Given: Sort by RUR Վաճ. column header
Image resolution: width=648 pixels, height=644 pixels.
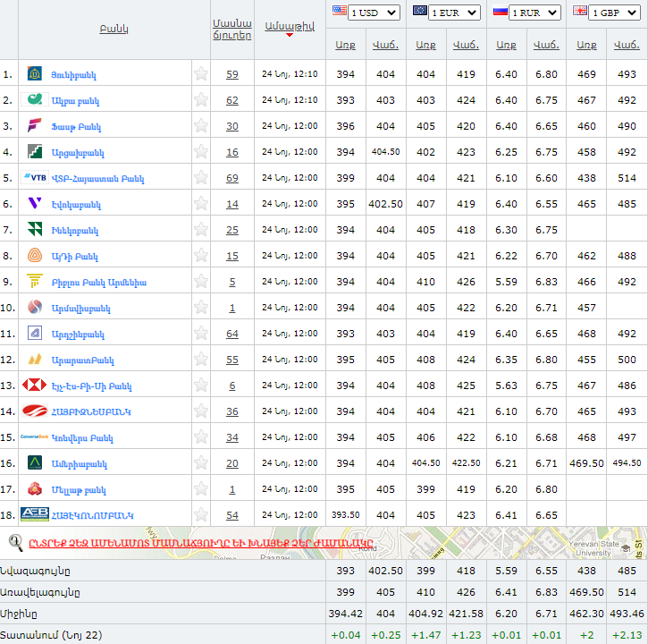Looking at the screenshot, I should point(546,45).
